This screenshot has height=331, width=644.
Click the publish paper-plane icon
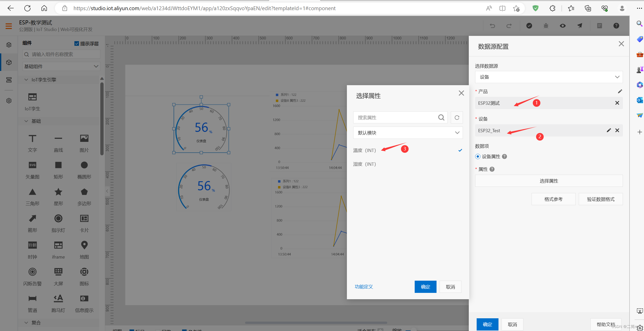579,26
